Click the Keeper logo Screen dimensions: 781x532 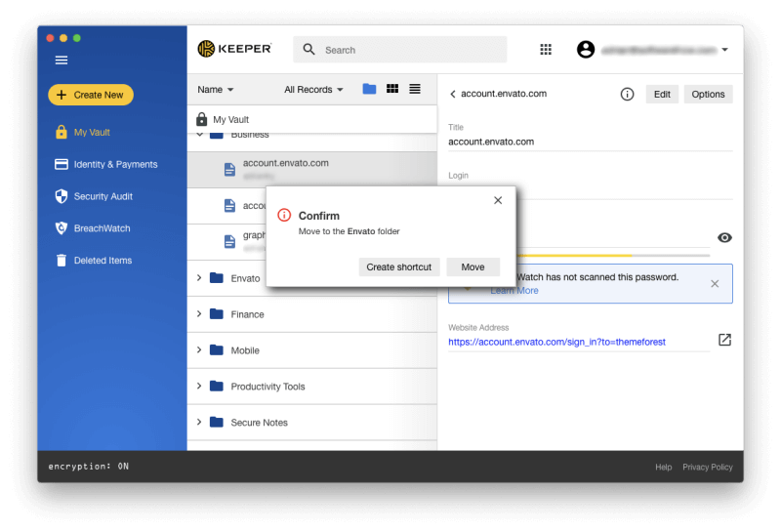click(x=234, y=49)
